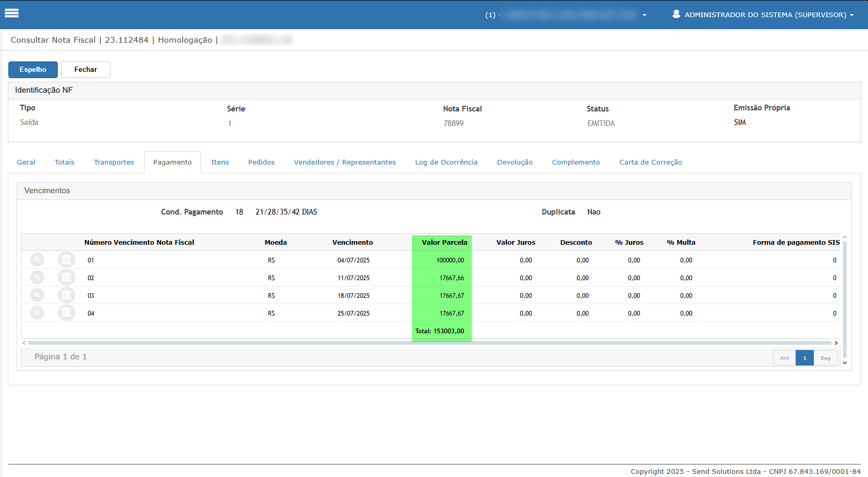Click the EMITIDA status value

[x=601, y=123]
